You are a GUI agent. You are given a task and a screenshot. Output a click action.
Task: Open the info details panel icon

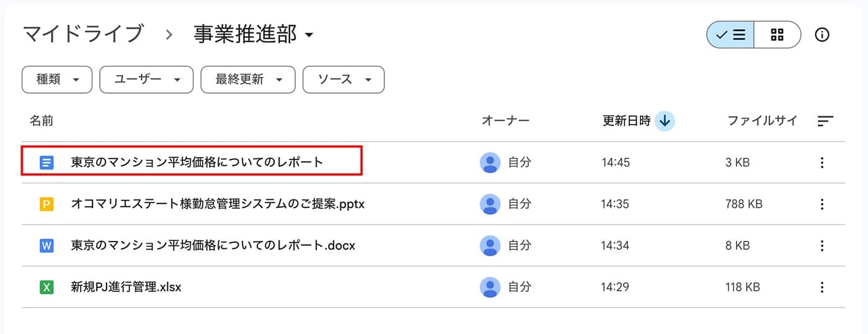pos(822,35)
